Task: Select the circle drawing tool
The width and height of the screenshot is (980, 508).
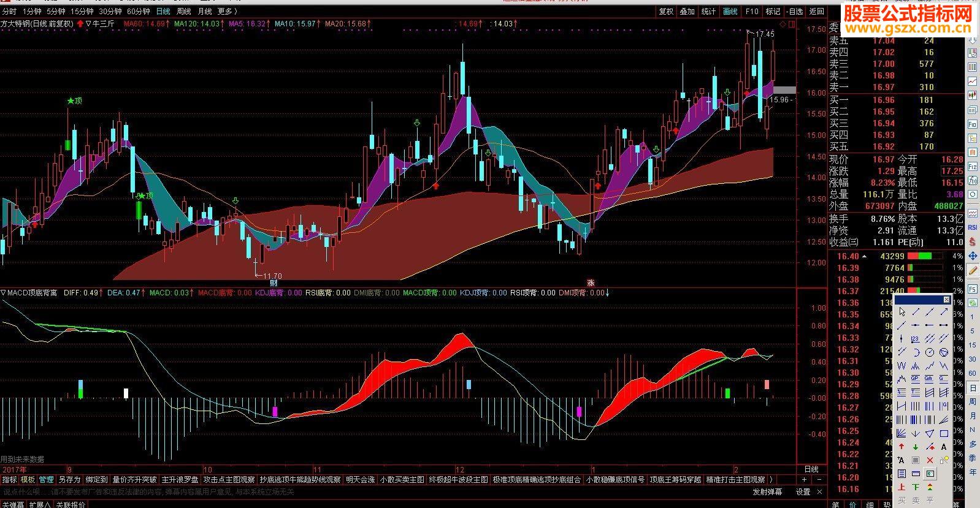Action: click(x=929, y=352)
